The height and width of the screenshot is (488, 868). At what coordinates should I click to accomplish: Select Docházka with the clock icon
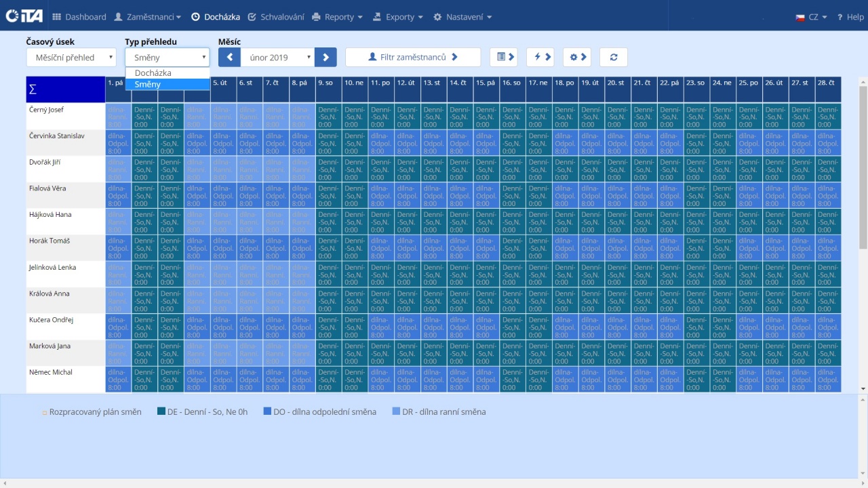(x=214, y=17)
